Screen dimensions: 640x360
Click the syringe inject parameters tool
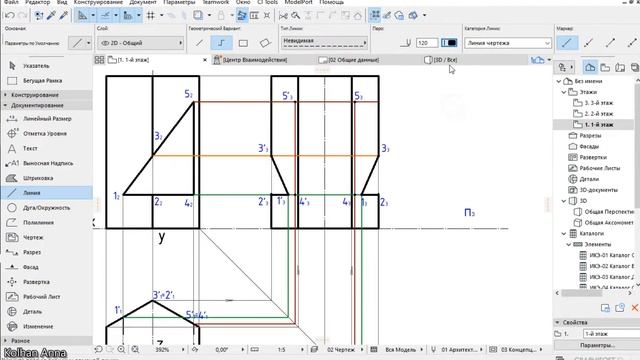(64, 16)
